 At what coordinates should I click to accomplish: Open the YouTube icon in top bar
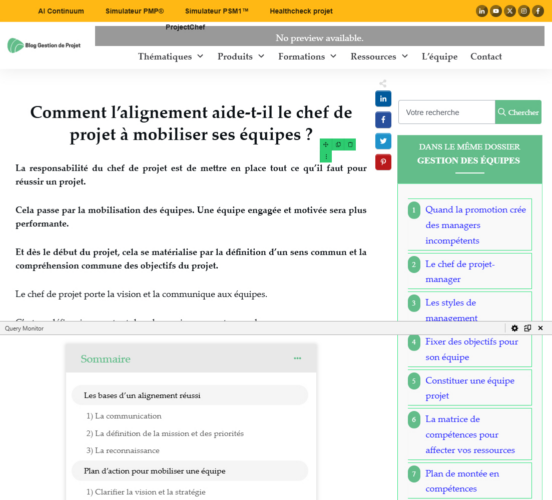(x=496, y=11)
